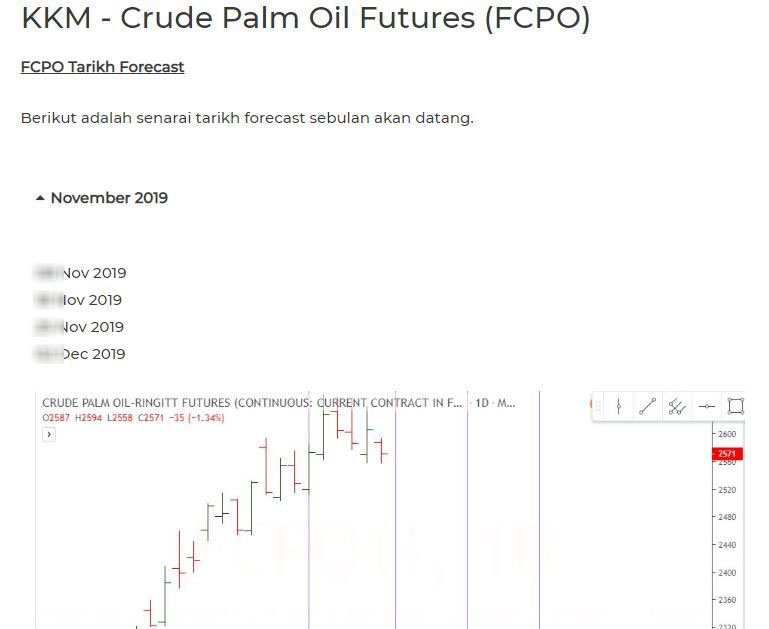The image size is (769, 629).
Task: Select the parallel channel drawing tool
Action: point(677,406)
